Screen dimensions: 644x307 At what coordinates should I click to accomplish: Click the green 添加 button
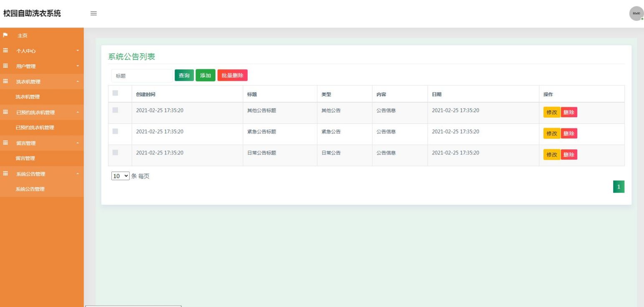(x=205, y=75)
